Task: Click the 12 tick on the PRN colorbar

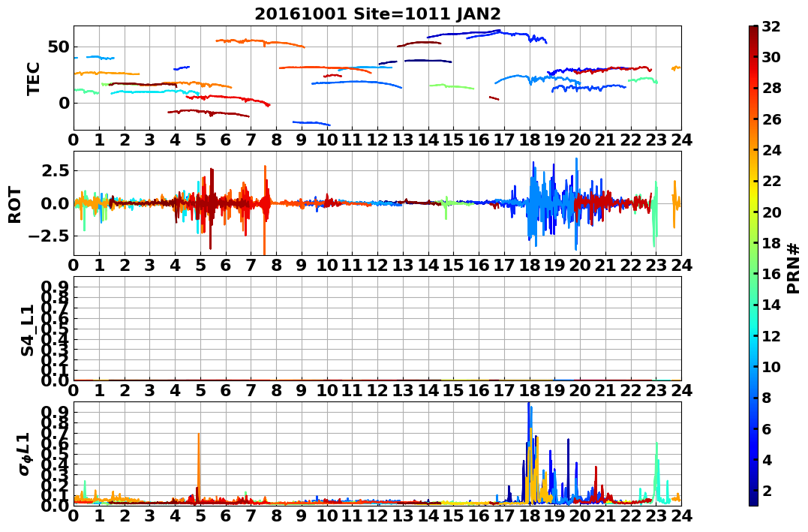Action: click(771, 335)
